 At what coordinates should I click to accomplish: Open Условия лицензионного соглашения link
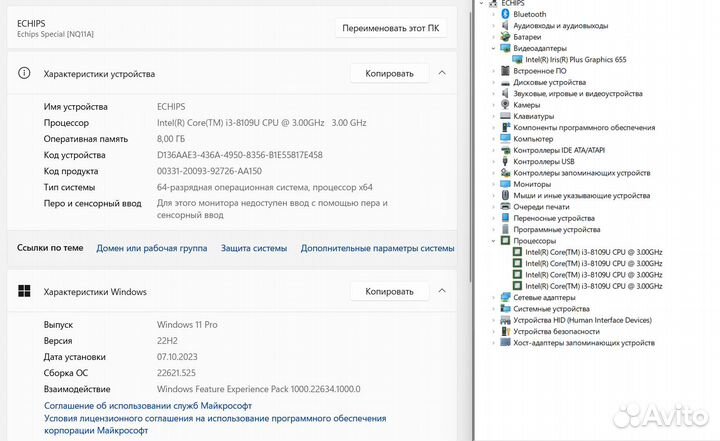[x=215, y=424]
